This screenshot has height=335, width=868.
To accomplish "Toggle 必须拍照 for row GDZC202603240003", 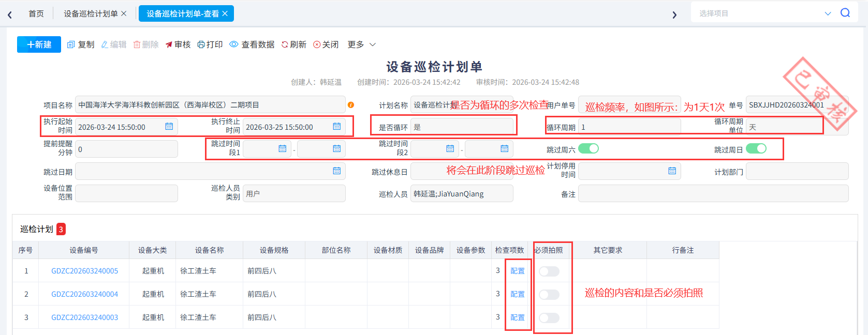I will tap(549, 318).
